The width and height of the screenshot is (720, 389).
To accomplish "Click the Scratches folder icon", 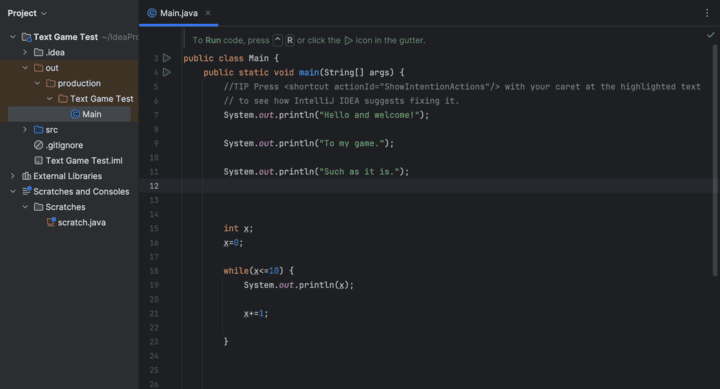I will point(39,207).
